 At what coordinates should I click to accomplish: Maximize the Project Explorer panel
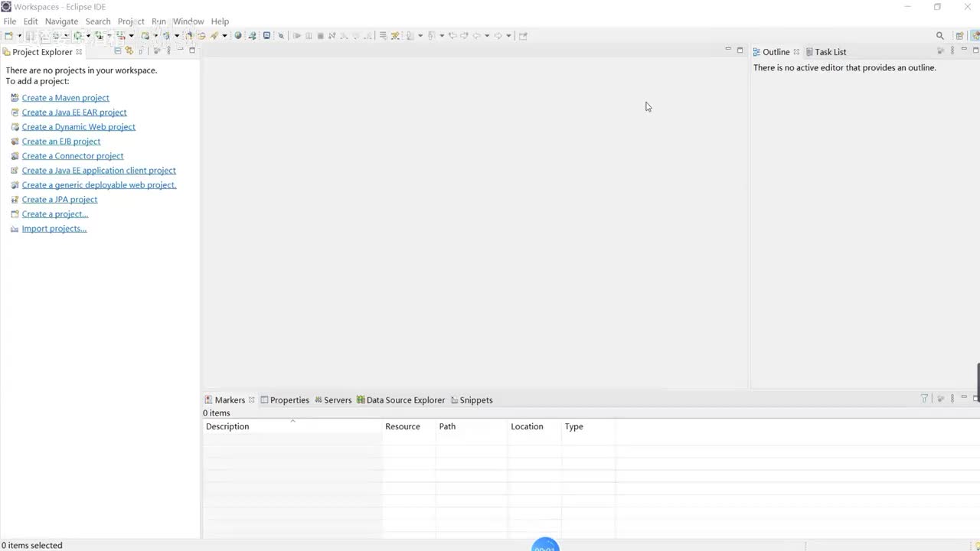(192, 51)
